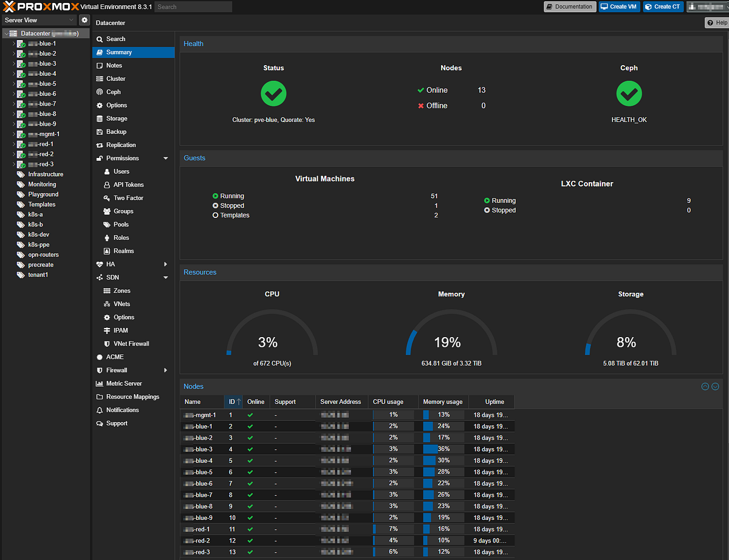The width and height of the screenshot is (729, 560).
Task: Click the Firewall shield icon
Action: (x=100, y=370)
